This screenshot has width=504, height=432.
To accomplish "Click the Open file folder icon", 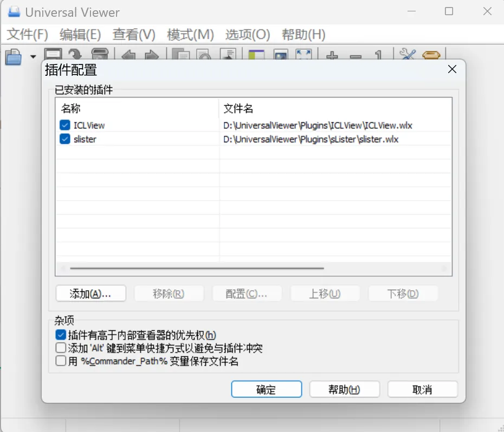I will (14, 56).
